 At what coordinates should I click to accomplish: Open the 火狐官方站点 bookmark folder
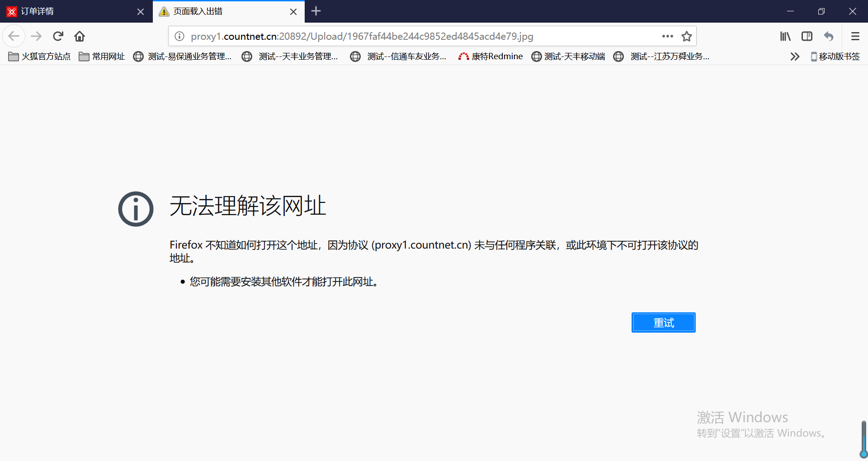[40, 56]
